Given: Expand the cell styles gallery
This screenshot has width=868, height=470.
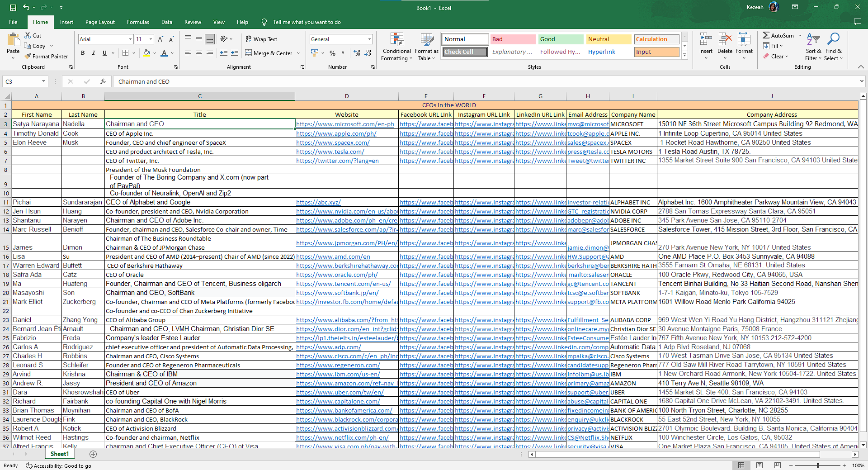Looking at the screenshot, I should coord(684,55).
